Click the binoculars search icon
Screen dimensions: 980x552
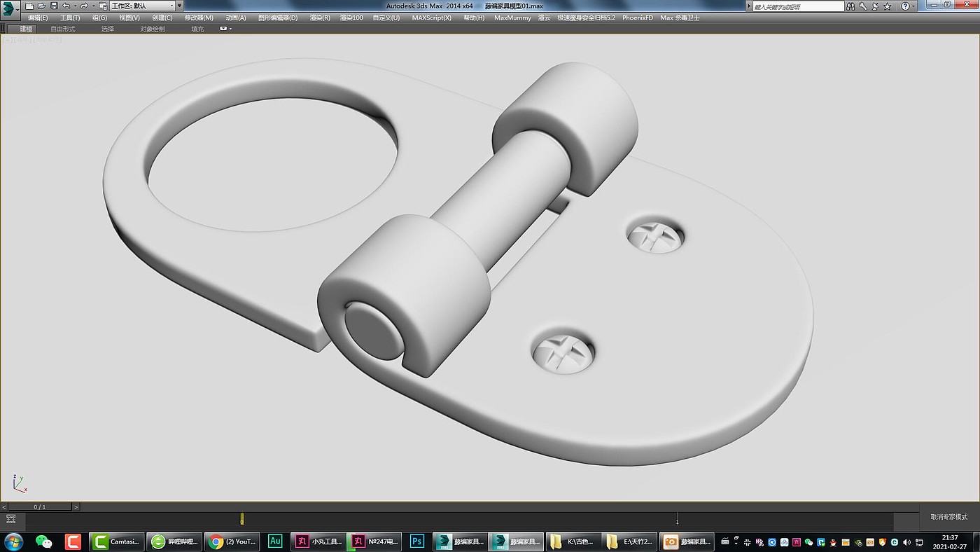(x=850, y=6)
